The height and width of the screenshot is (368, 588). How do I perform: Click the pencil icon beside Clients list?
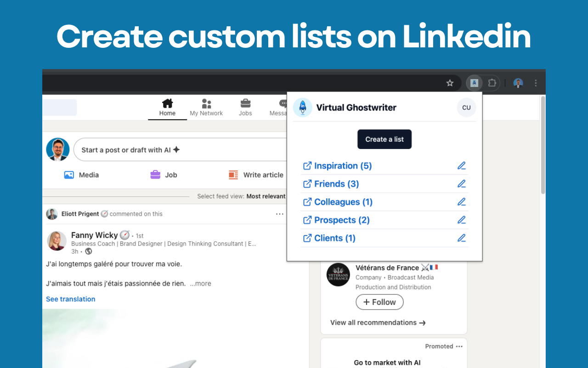pos(461,238)
